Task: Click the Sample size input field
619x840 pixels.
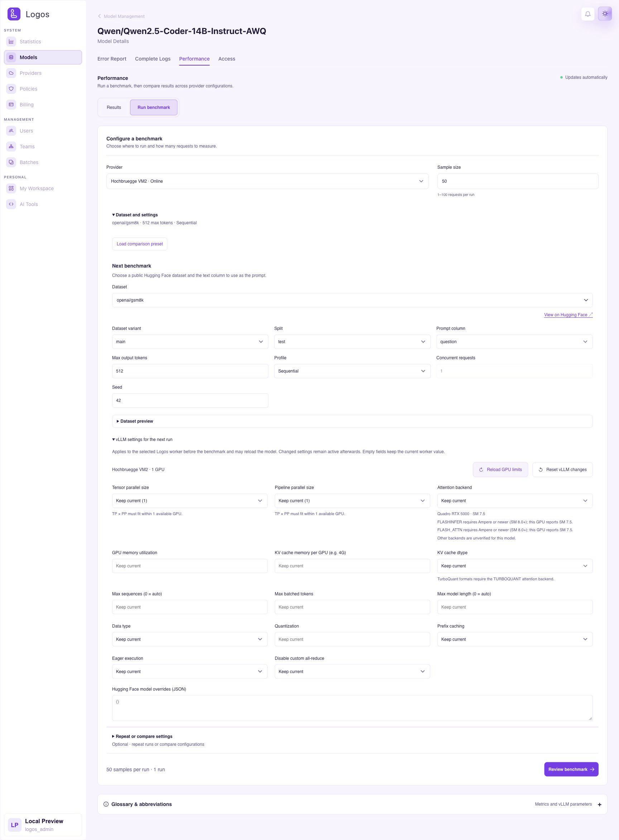Action: [518, 181]
